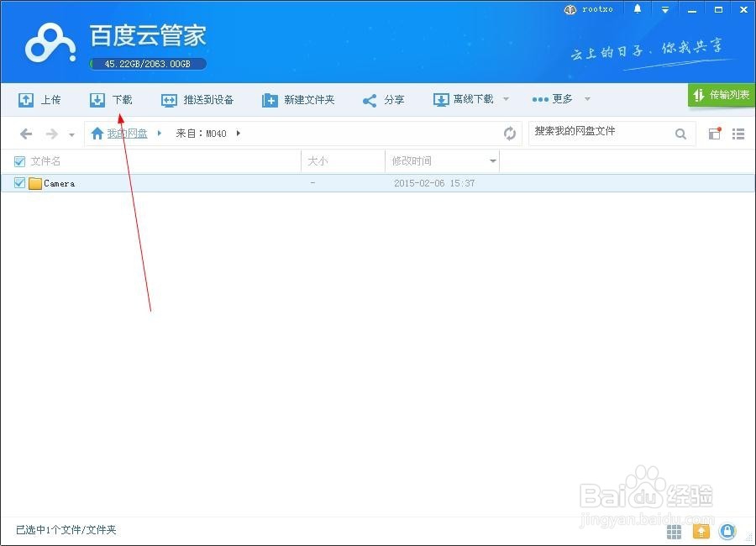Click the window icon with red dot
The width and height of the screenshot is (756, 546).
(x=715, y=134)
